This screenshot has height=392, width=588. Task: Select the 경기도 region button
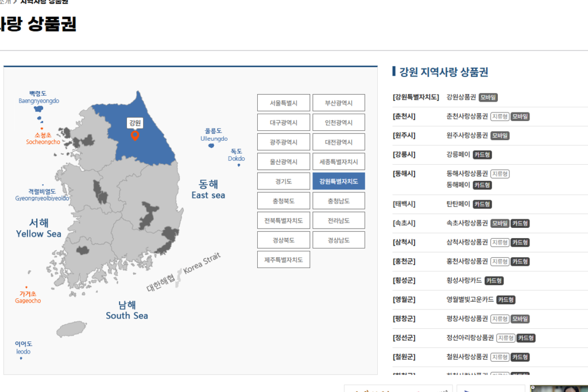[284, 181]
